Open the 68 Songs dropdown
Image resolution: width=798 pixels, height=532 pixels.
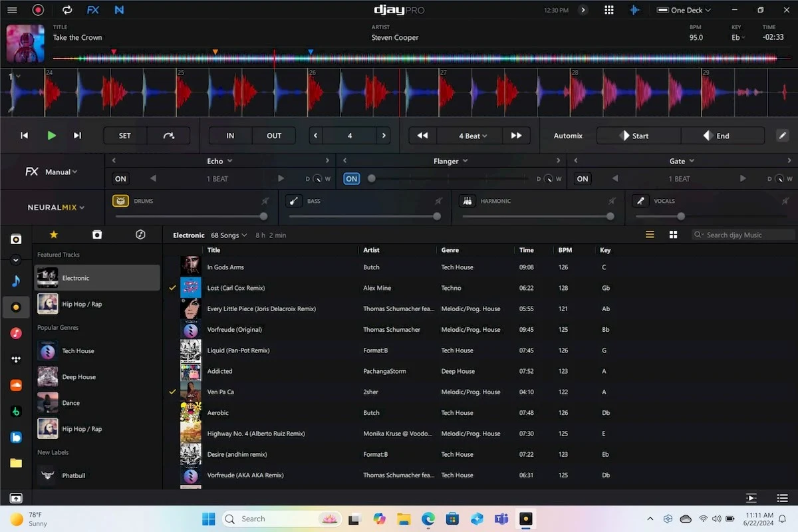(x=229, y=235)
